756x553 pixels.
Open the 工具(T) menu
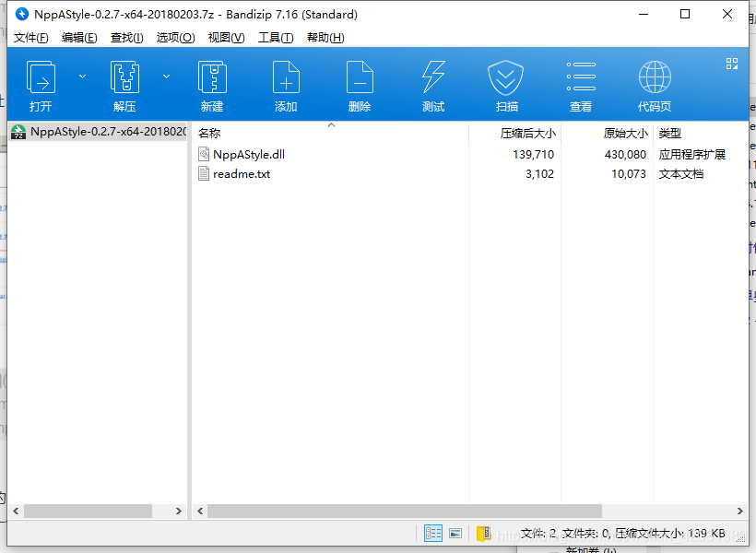click(276, 38)
